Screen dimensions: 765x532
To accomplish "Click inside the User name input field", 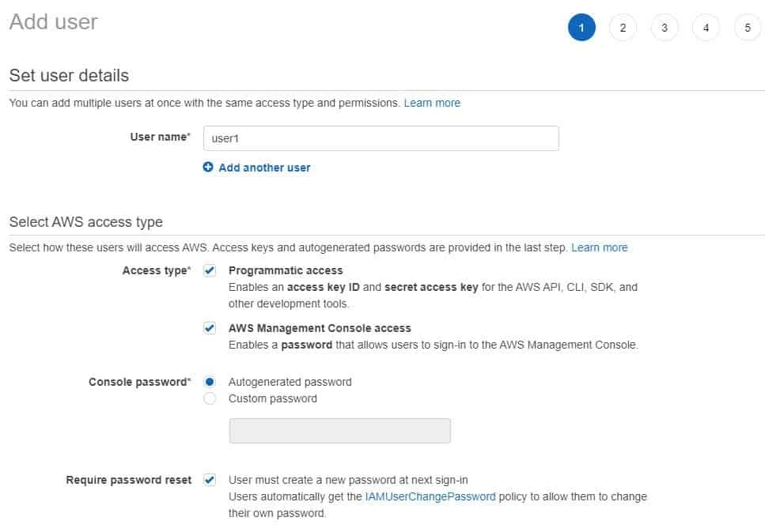I will point(380,138).
